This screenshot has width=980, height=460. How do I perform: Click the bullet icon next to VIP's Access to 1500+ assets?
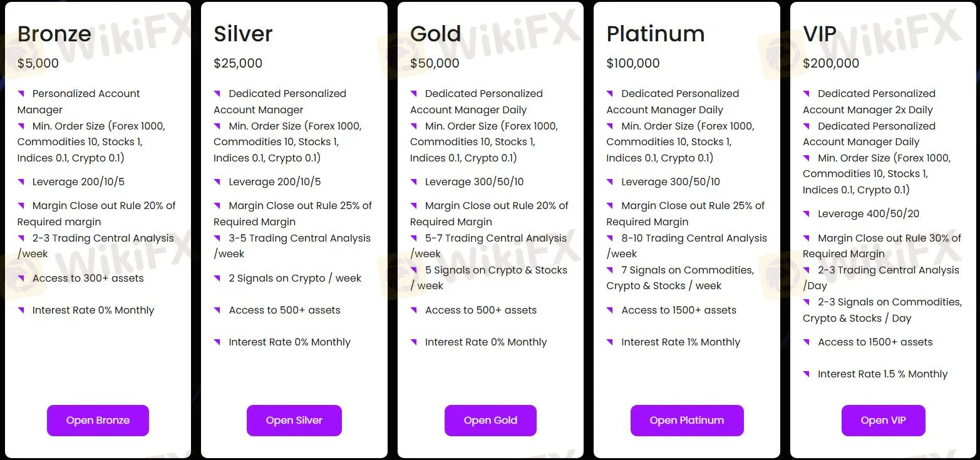(807, 342)
